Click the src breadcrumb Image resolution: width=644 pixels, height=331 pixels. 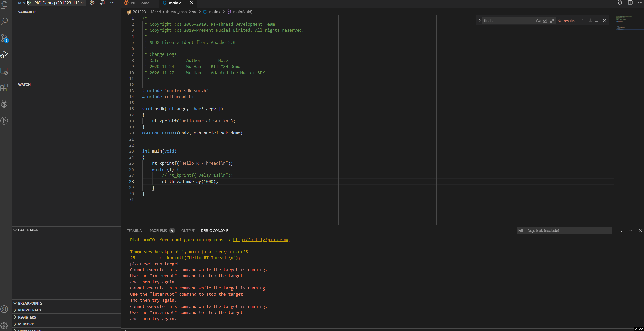194,12
